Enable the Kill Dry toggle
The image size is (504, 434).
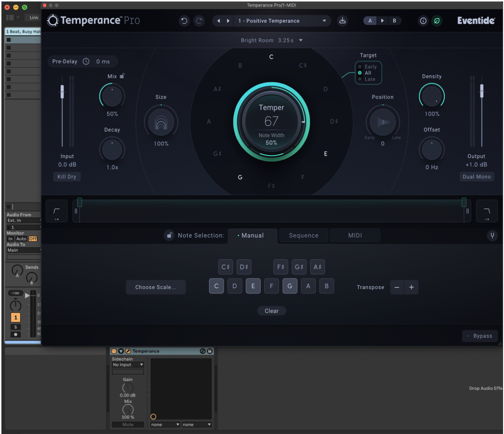coord(67,176)
